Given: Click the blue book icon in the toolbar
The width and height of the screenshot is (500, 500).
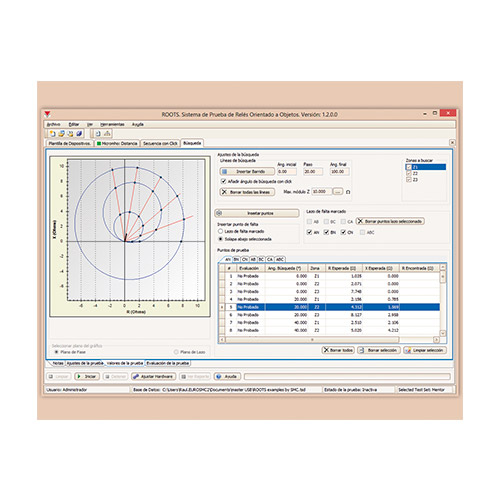Looking at the screenshot, I should click(x=79, y=134).
